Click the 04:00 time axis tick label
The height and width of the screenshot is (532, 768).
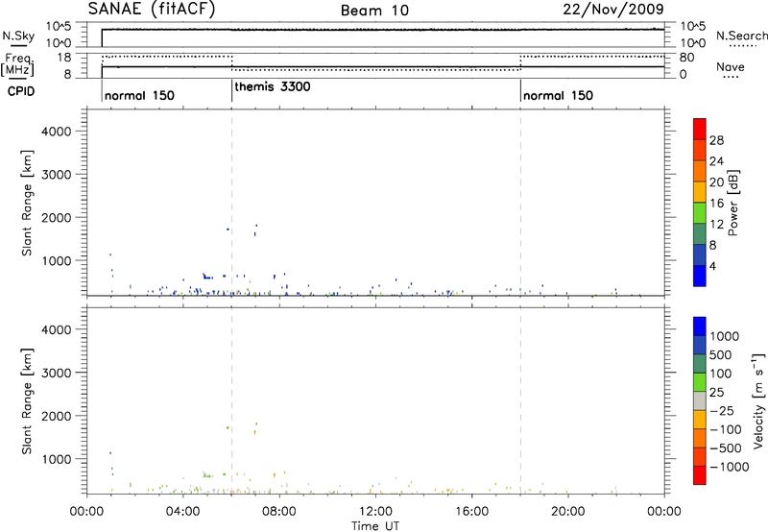[x=182, y=512]
